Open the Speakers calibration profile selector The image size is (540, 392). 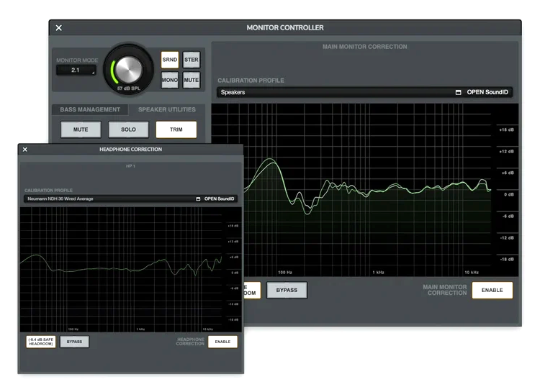pyautogui.click(x=365, y=92)
